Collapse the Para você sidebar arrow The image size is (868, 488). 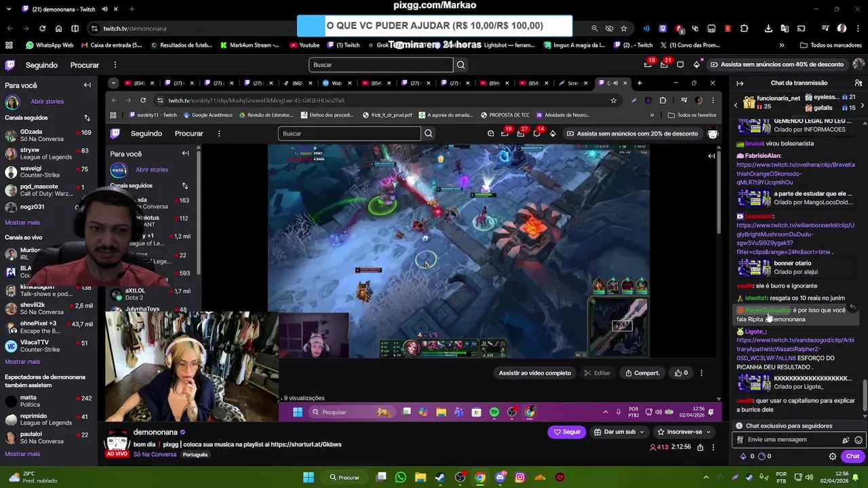(87, 85)
